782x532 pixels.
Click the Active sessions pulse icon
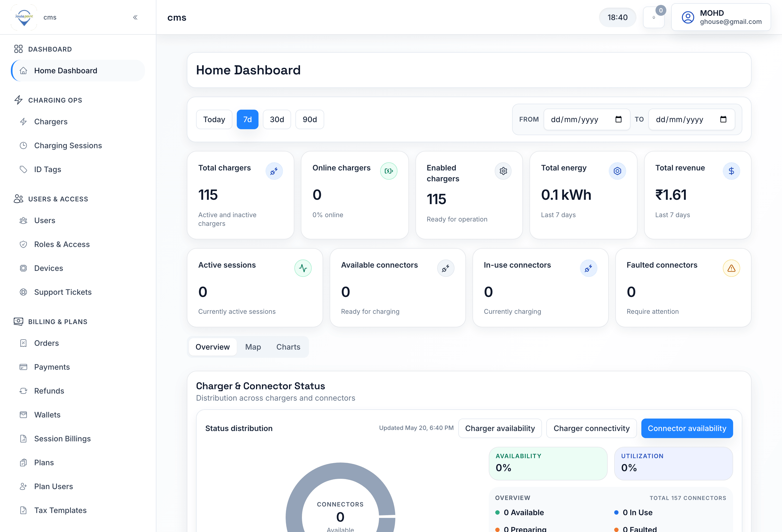[303, 268]
